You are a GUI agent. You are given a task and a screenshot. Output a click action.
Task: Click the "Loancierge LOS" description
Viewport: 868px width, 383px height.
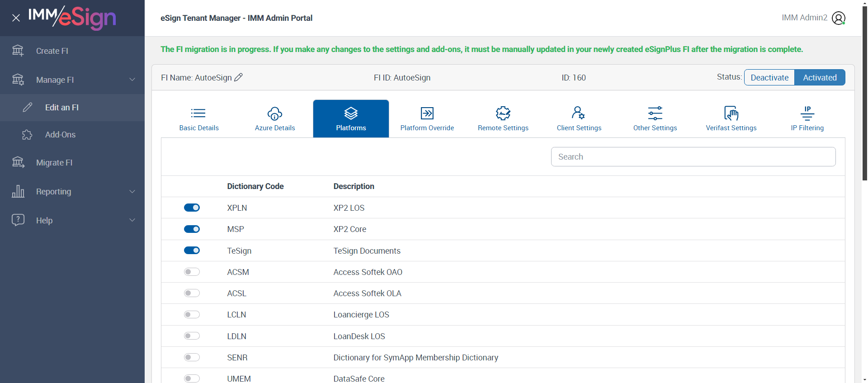point(361,314)
